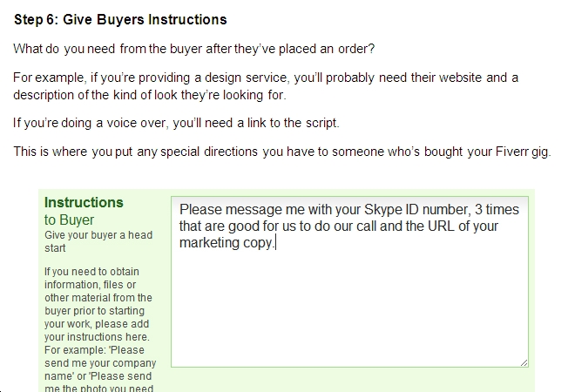Click the "For example: 'Please send me" hint text

point(100,368)
